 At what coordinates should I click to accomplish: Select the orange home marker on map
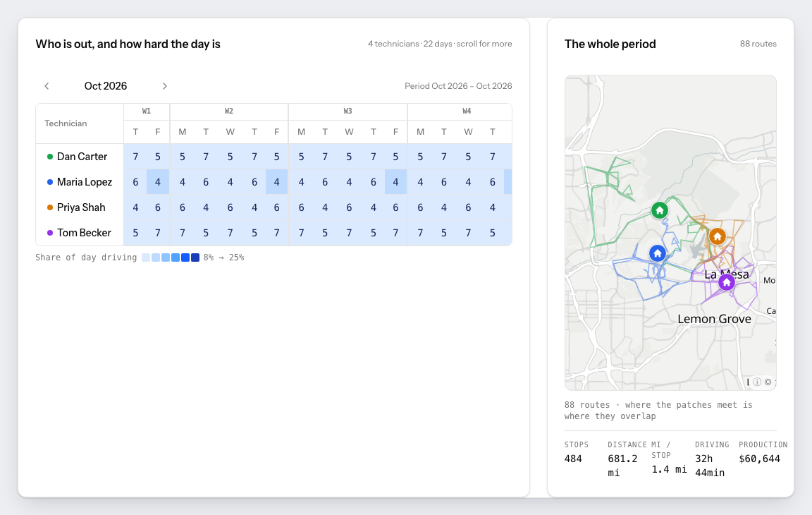click(x=718, y=237)
